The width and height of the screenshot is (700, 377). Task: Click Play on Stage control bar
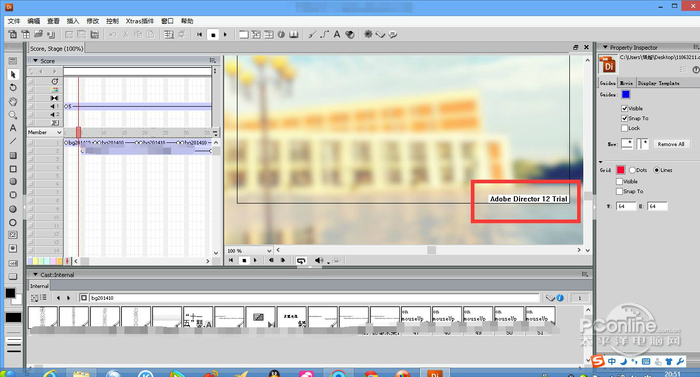pyautogui.click(x=255, y=260)
